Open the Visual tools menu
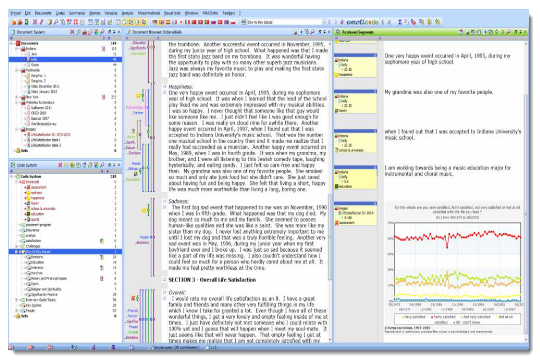540x364 pixels. [x=172, y=13]
